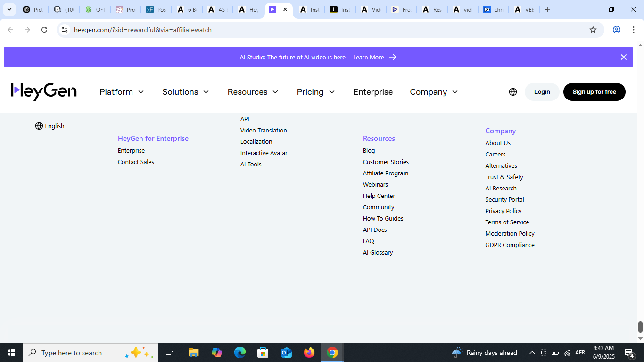The image size is (644, 362).
Task: Click the Windows search box
Action: [91, 353]
